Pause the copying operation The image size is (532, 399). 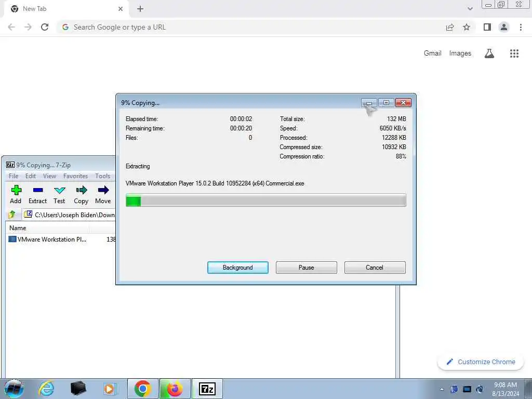(307, 268)
